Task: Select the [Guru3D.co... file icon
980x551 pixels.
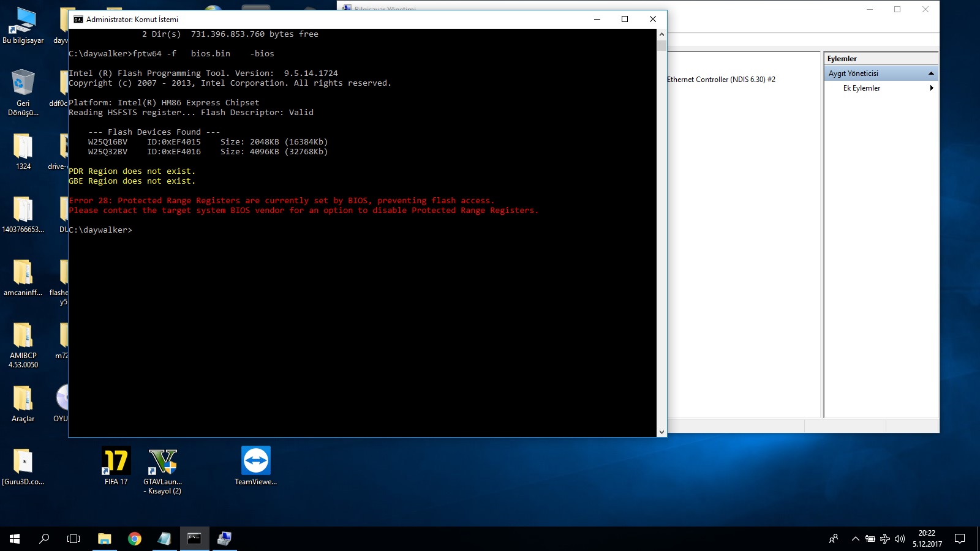Action: [23, 467]
